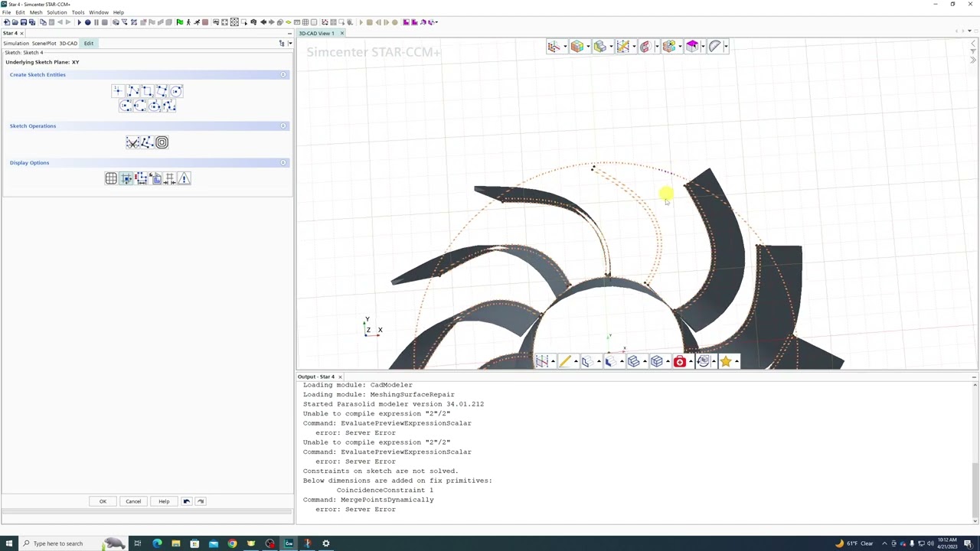Click the green flag icon in main toolbar
The width and height of the screenshot is (980, 551).
pyautogui.click(x=180, y=22)
